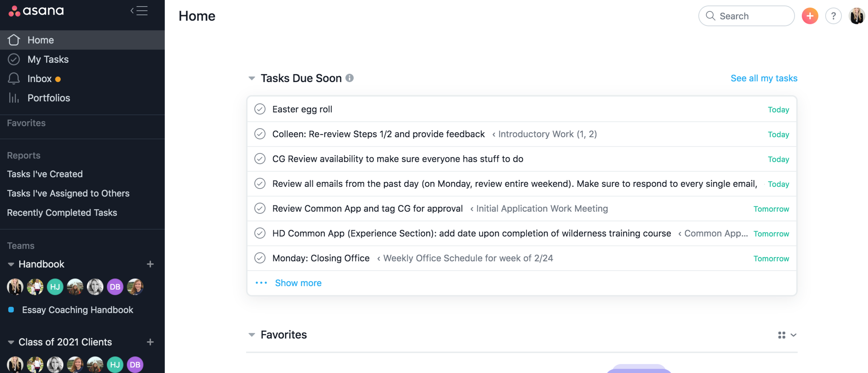Click the See all my tasks link
868x373 pixels.
(x=764, y=78)
